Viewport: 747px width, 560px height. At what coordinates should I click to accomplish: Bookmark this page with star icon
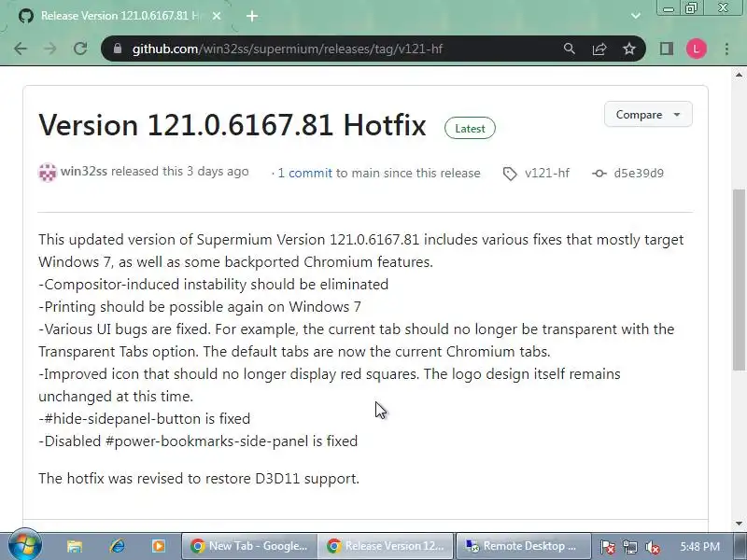(629, 49)
